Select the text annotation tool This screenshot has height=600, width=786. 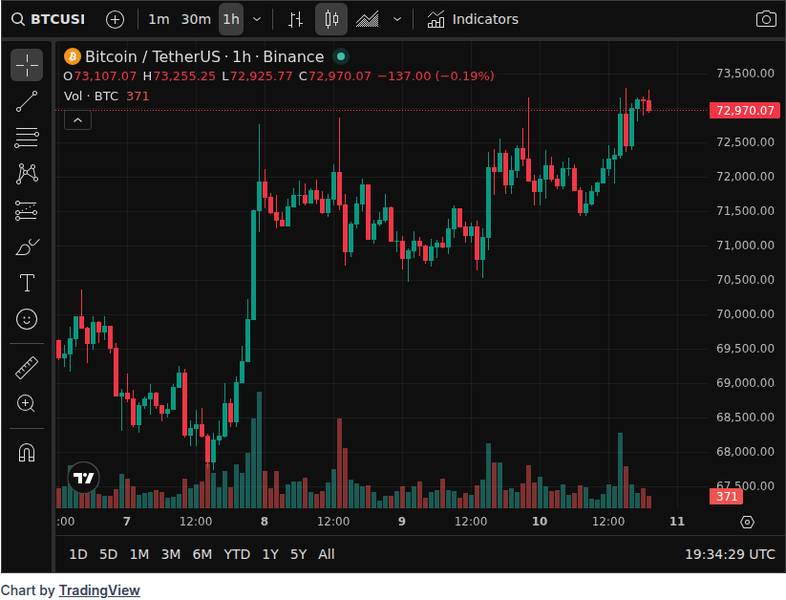(x=27, y=283)
